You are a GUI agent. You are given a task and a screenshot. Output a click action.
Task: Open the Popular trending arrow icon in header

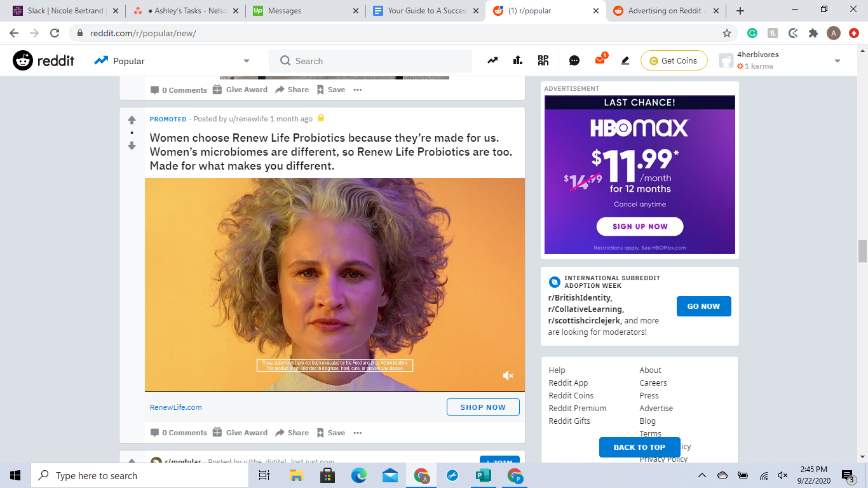pyautogui.click(x=492, y=60)
